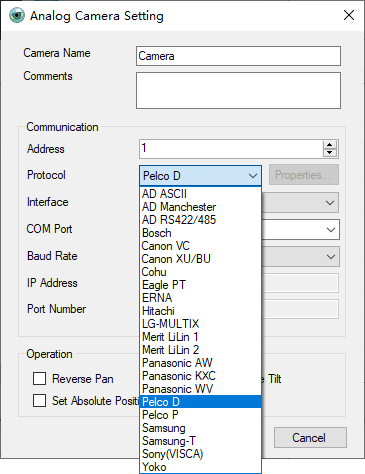The height and width of the screenshot is (474, 365).
Task: Increase address with spinner up arrow
Action: click(x=330, y=145)
